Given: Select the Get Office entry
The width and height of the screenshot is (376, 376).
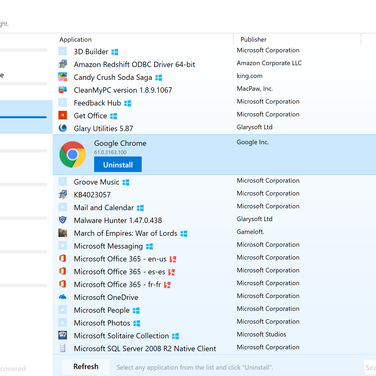Looking at the screenshot, I should point(90,116).
